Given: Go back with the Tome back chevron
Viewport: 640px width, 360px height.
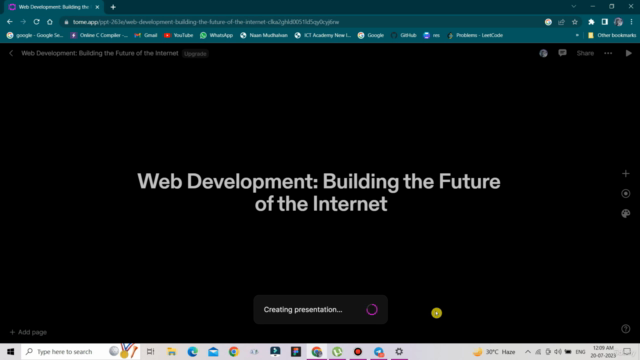Looking at the screenshot, I should 11,53.
